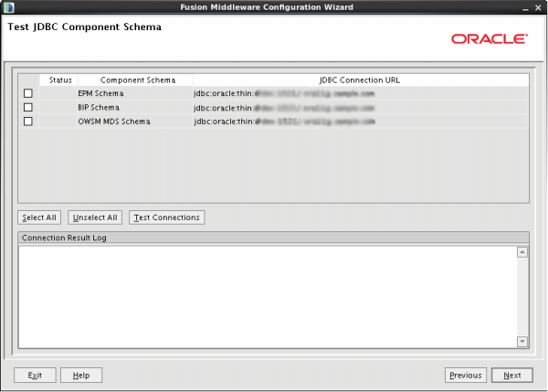Select the OWSM MDS Schema row name
The image size is (548, 392).
point(114,121)
